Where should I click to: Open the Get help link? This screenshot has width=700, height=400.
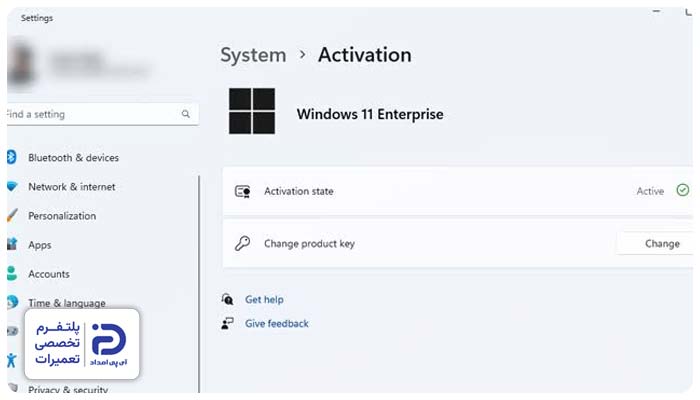264,300
